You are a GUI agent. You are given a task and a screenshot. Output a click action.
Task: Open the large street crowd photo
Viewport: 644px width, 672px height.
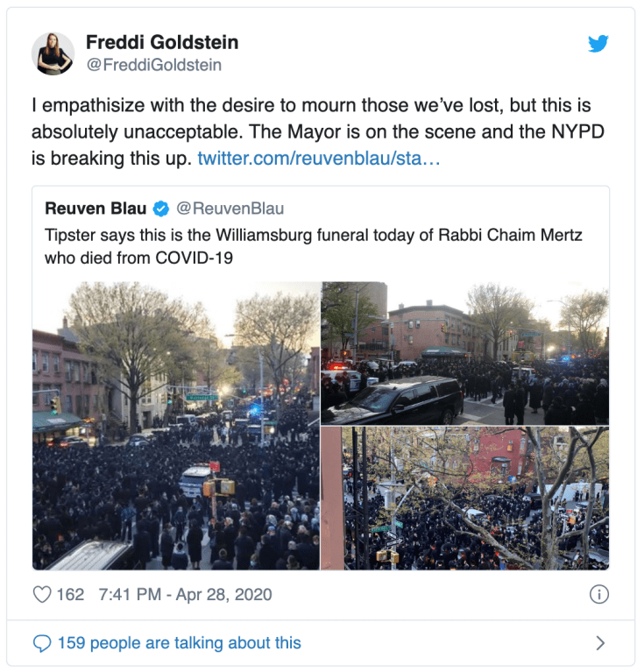[x=176, y=426]
